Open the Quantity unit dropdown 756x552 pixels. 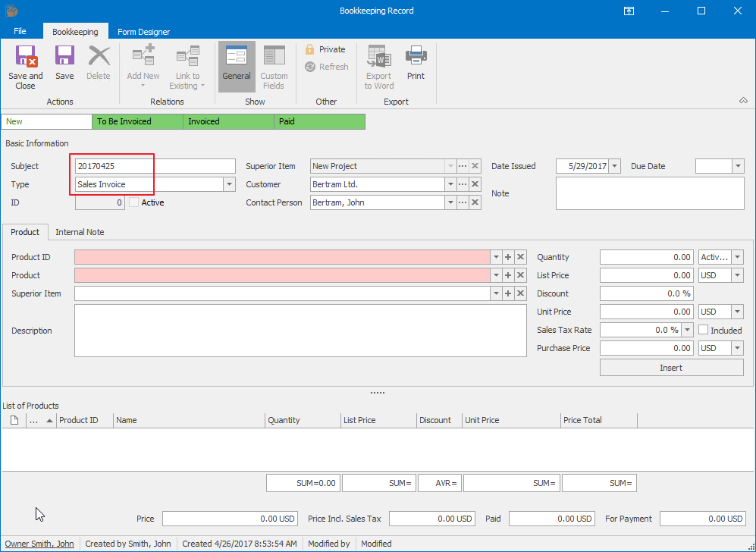click(x=737, y=258)
